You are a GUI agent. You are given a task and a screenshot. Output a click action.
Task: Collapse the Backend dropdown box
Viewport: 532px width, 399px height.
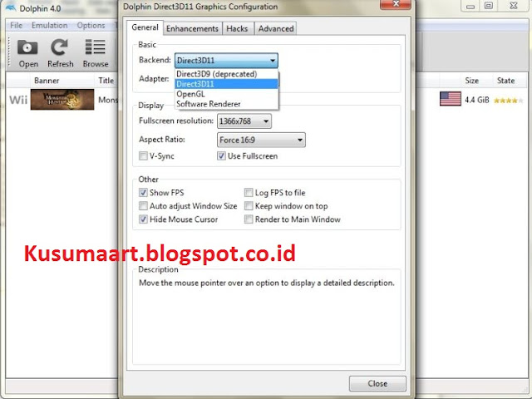(x=226, y=61)
